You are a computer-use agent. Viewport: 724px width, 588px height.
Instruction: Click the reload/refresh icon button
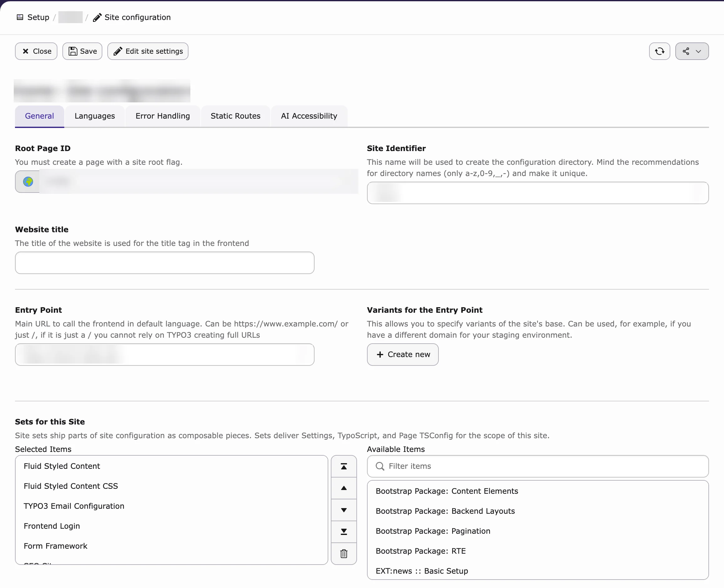pyautogui.click(x=659, y=51)
